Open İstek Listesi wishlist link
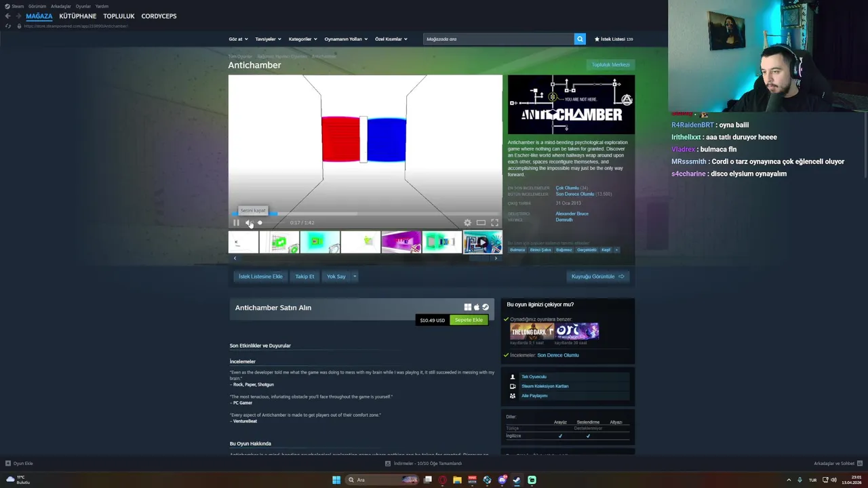The height and width of the screenshot is (488, 868). [x=614, y=39]
